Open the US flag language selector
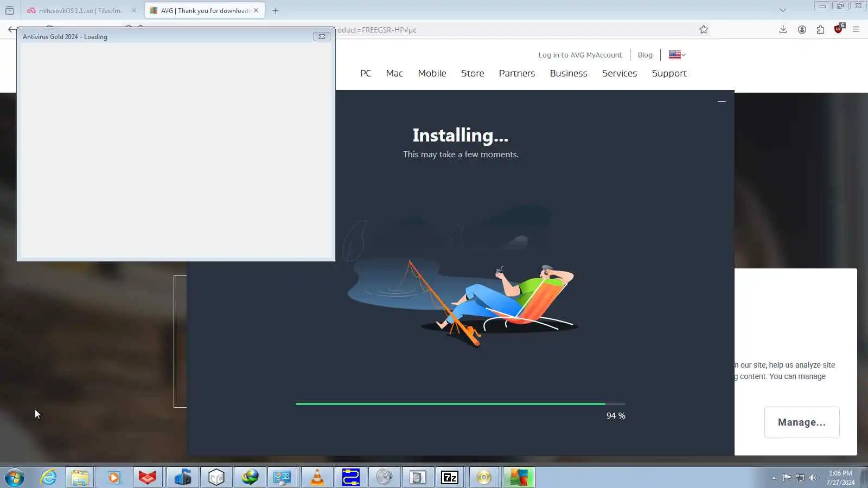The height and width of the screenshot is (488, 868). coord(677,55)
